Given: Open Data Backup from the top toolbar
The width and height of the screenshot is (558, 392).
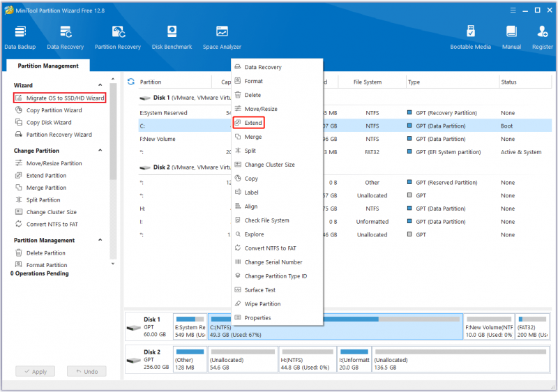Looking at the screenshot, I should [x=20, y=38].
